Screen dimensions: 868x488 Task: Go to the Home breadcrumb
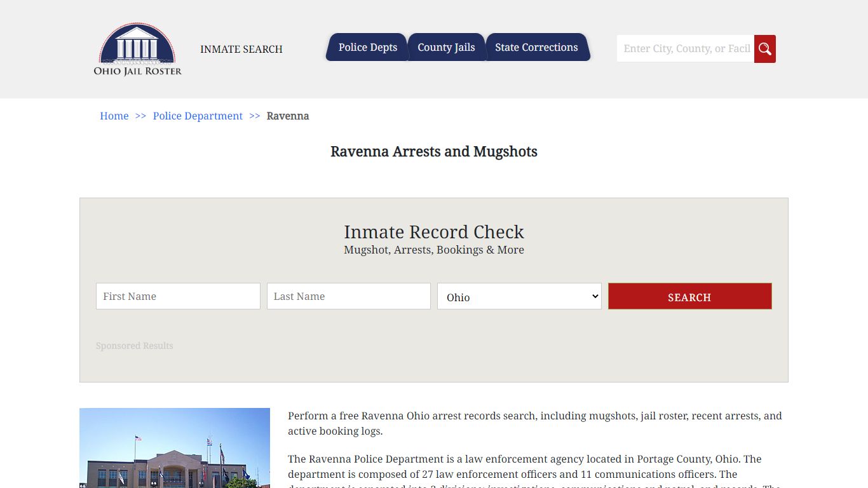click(x=114, y=116)
